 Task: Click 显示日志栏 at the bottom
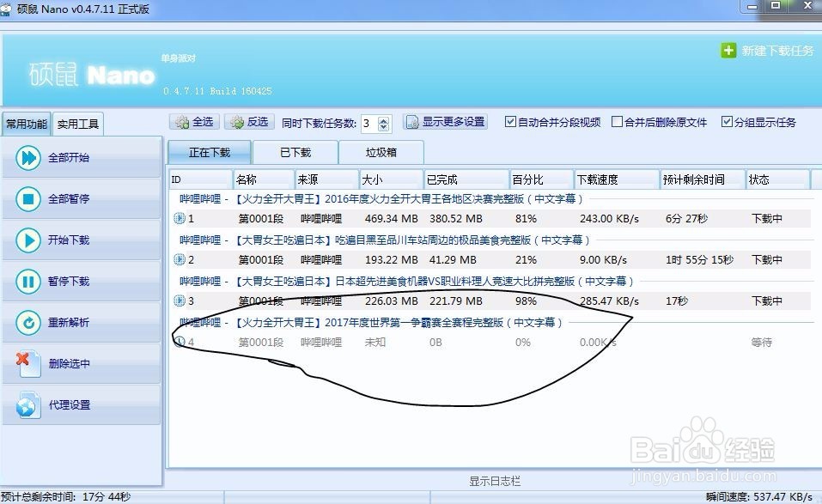pos(495,481)
